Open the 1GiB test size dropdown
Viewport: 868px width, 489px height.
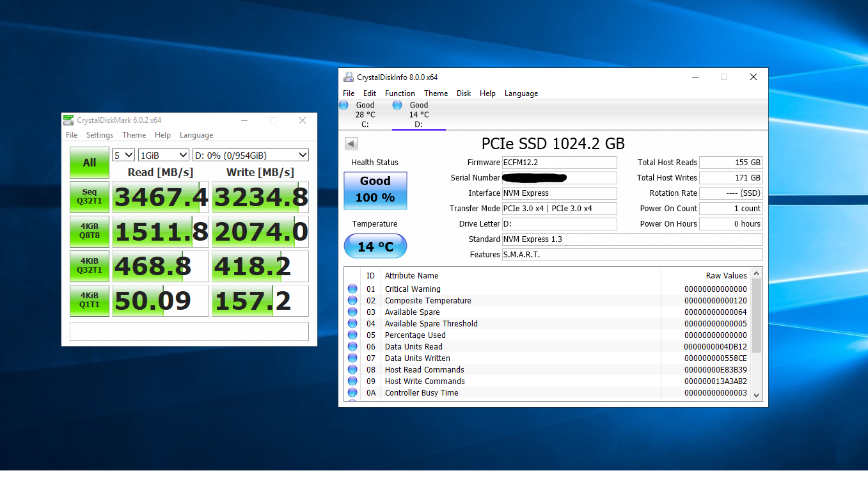(x=164, y=155)
